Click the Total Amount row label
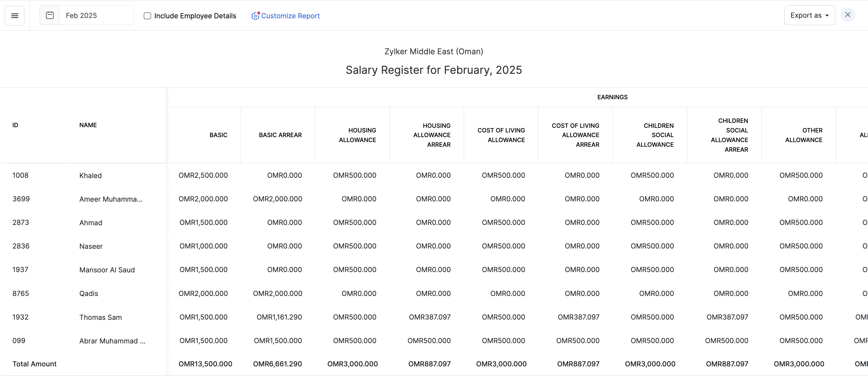Screen dimensions: 868x376 (x=34, y=364)
